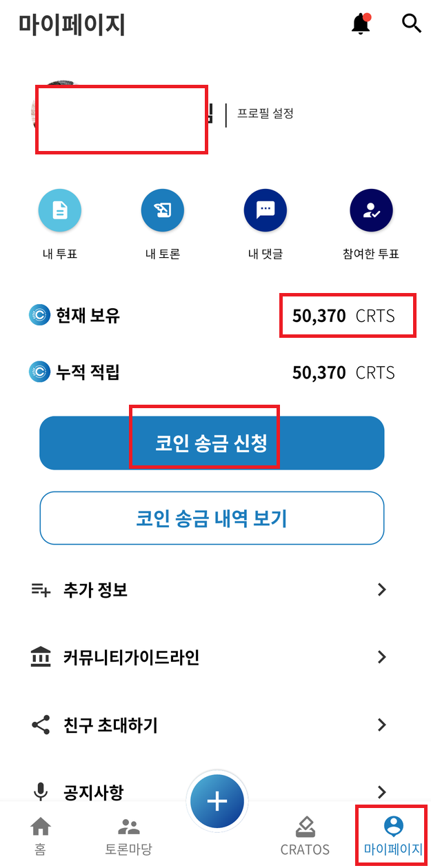
Task: Click the search magnifier icon
Action: [412, 23]
